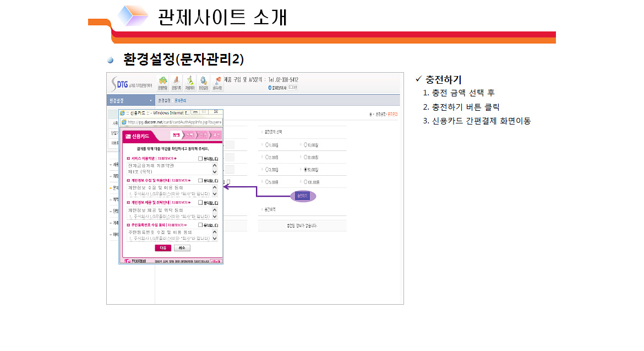
Task: Click the 운행현황 car icon in toolbar
Action: [162, 83]
